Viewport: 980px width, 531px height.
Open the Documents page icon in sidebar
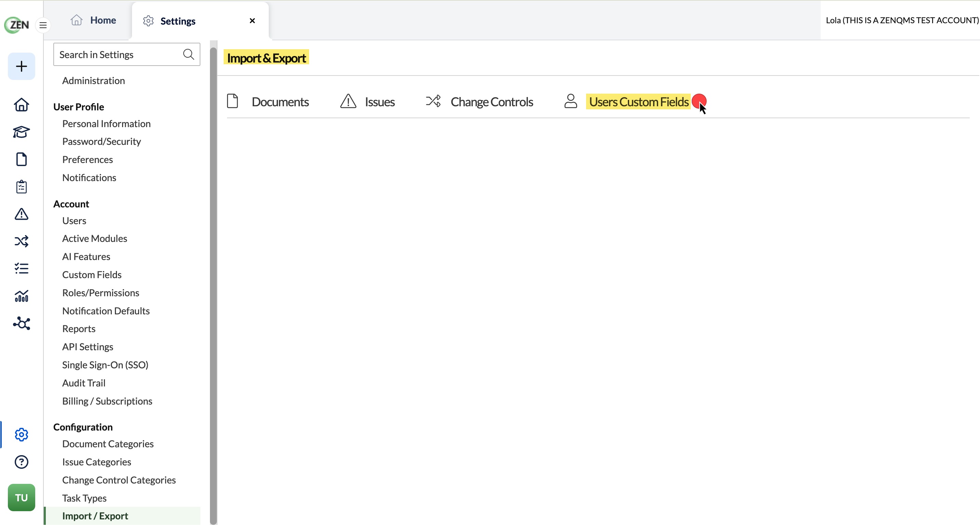[x=21, y=160]
